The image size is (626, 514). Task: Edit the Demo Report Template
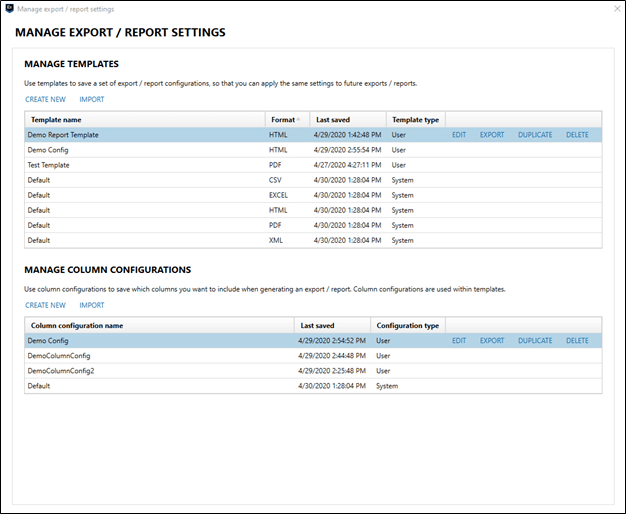(x=459, y=135)
